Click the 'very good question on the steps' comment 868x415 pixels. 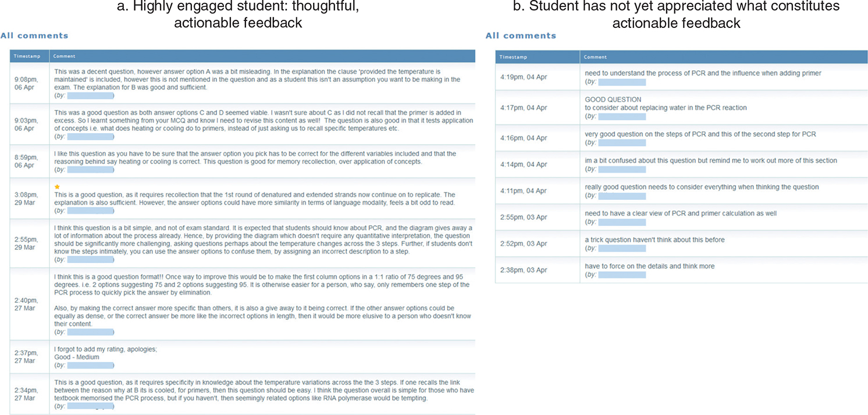click(x=700, y=134)
